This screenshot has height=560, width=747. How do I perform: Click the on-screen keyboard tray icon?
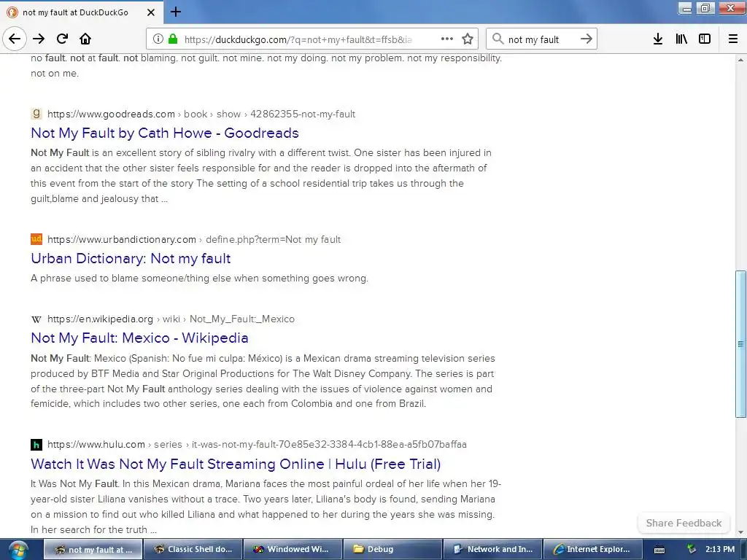(x=659, y=550)
